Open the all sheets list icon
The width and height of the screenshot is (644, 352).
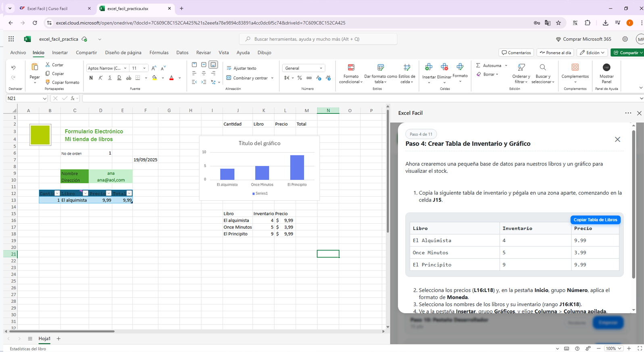tap(30, 339)
